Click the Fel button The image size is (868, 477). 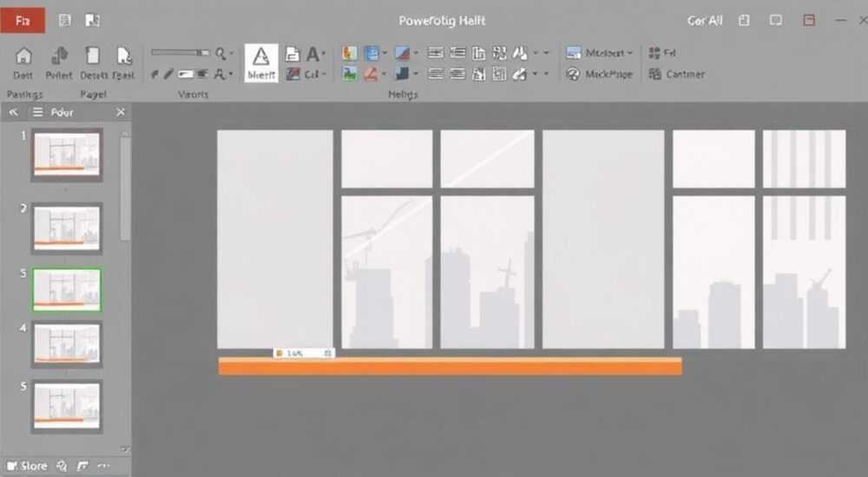662,53
